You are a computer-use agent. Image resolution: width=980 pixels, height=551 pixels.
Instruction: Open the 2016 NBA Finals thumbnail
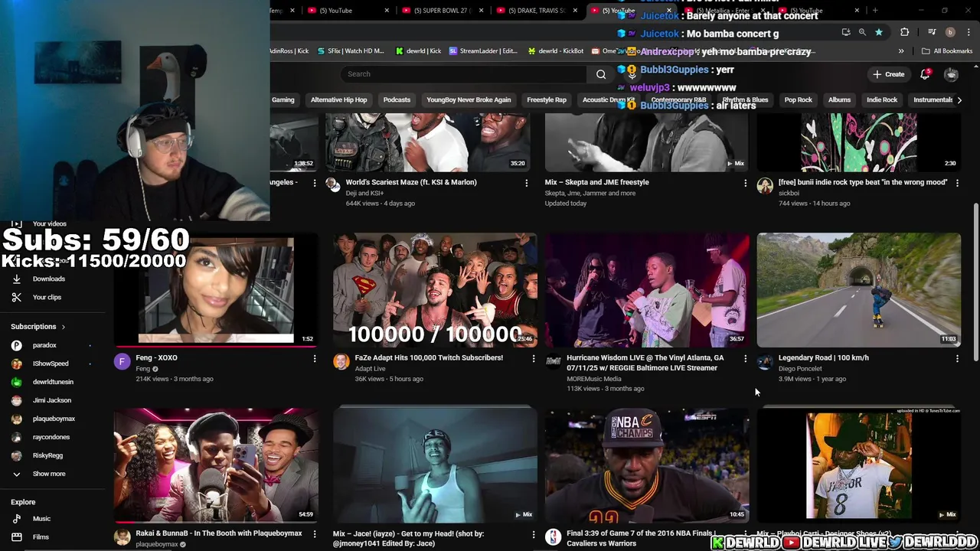click(x=647, y=465)
